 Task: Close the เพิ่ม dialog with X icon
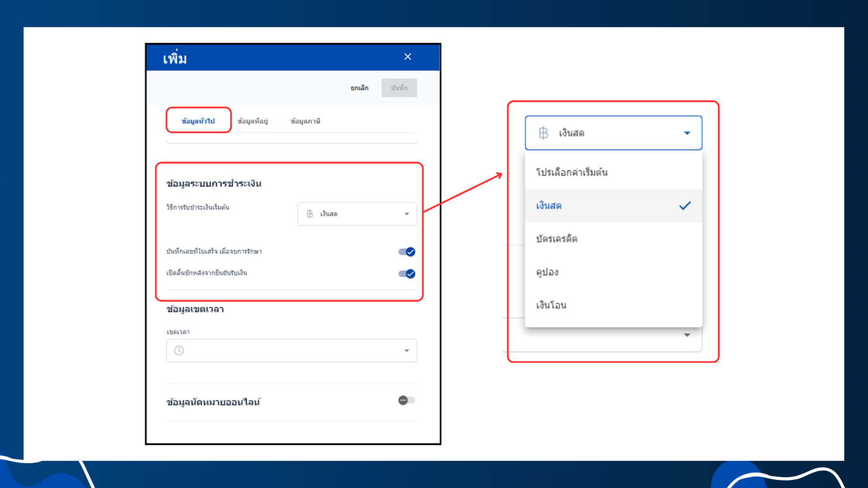[x=407, y=56]
